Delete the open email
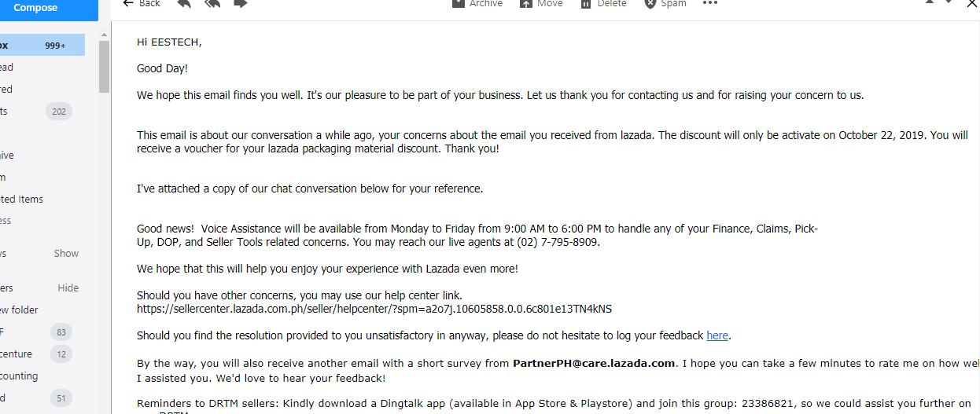Screen dimensions: 980x414 click(603, 3)
